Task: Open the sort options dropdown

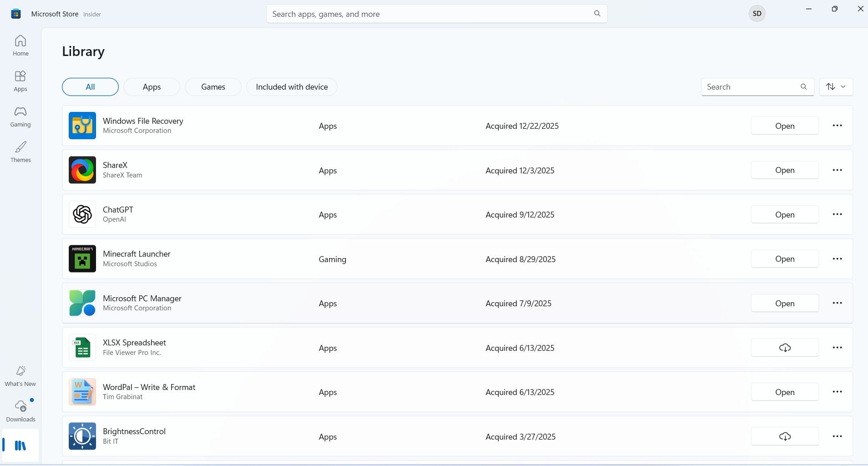Action: point(836,87)
